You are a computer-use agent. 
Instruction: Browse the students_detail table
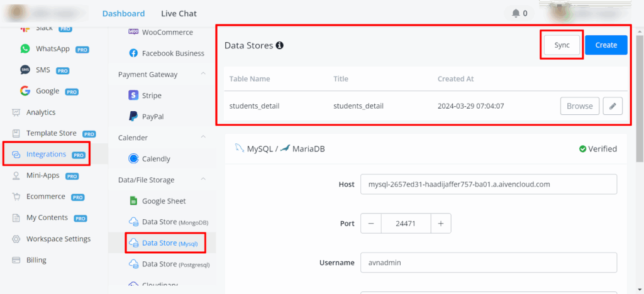click(579, 106)
